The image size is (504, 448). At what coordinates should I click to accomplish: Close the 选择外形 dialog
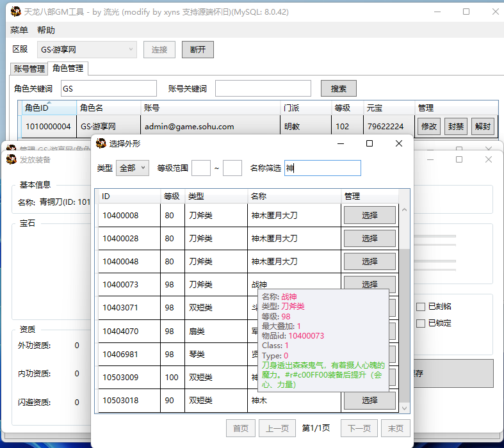(x=399, y=143)
